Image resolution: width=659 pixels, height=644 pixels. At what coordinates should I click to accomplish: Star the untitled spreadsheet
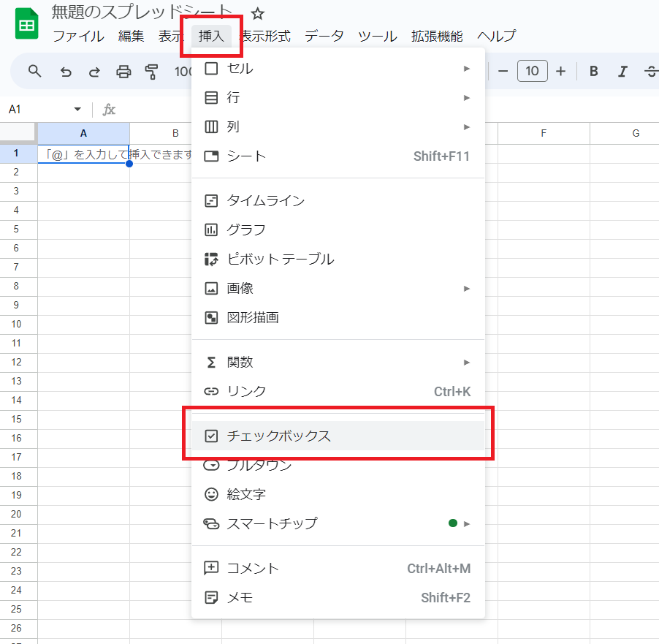(x=258, y=14)
